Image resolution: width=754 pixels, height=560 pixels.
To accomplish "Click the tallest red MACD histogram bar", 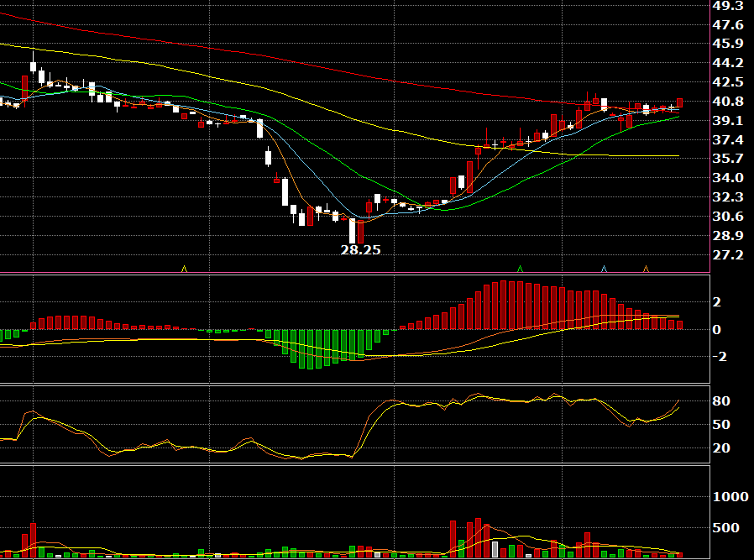I will [504, 306].
